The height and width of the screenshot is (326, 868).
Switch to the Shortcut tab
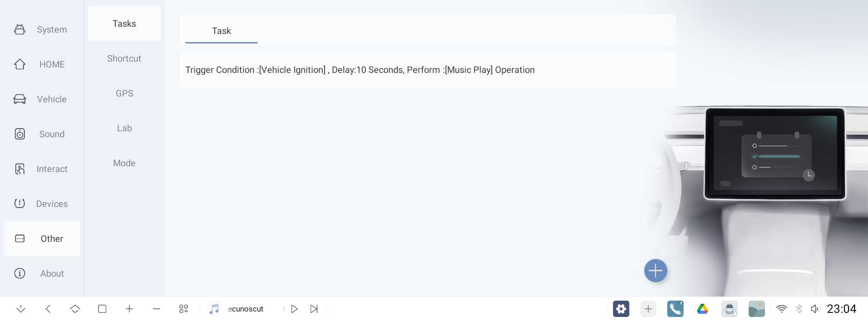click(124, 58)
